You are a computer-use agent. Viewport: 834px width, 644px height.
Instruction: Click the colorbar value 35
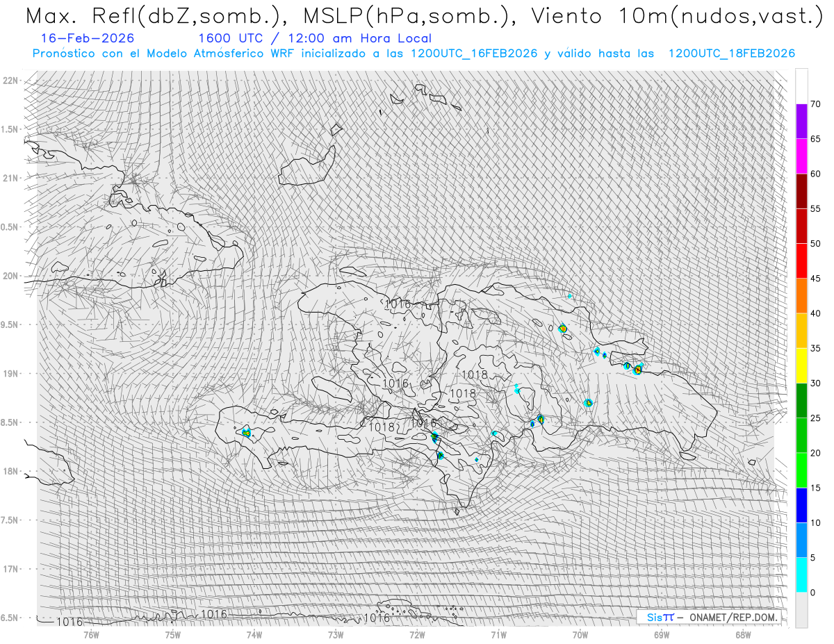(815, 348)
